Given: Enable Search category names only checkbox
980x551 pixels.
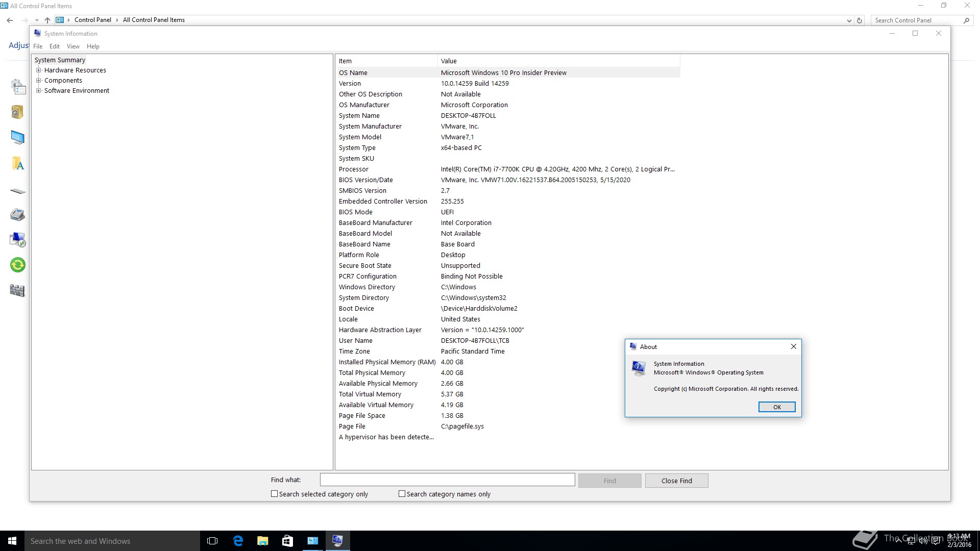Looking at the screenshot, I should (x=402, y=494).
